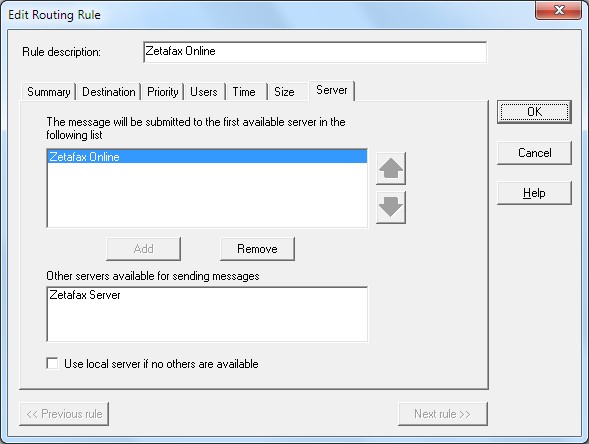Enable 'Use local server if no others' checkbox
The image size is (589, 444).
[x=52, y=363]
